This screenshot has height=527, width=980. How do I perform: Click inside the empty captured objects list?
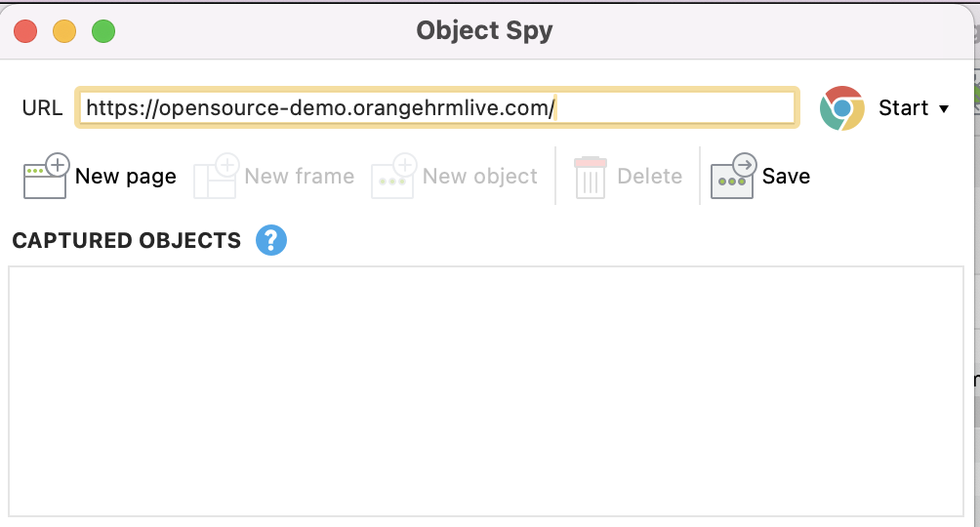click(486, 391)
